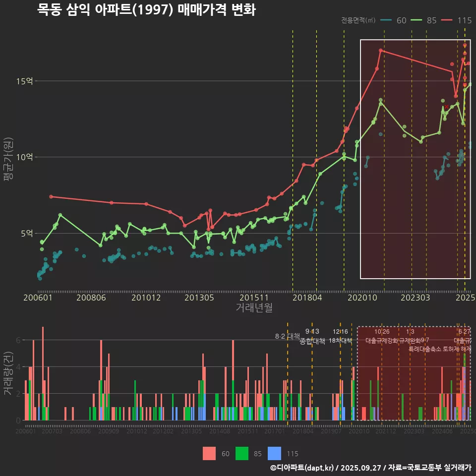Click the 거래년월 x-axis title
The width and height of the screenshot is (476, 476).
(254, 308)
